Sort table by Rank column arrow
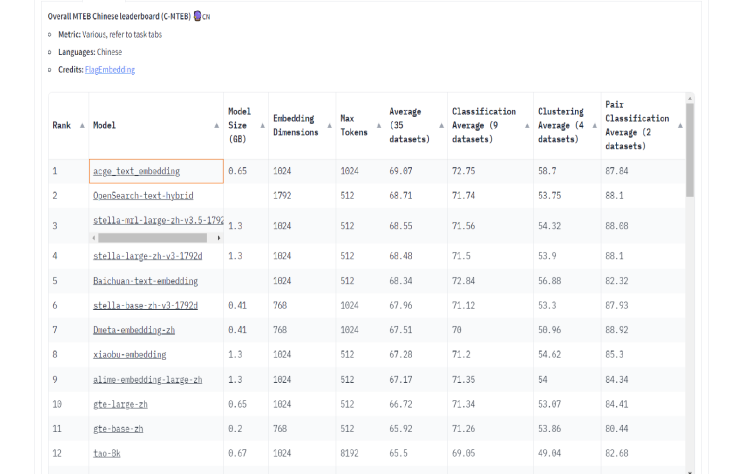The image size is (756, 474). click(x=82, y=125)
